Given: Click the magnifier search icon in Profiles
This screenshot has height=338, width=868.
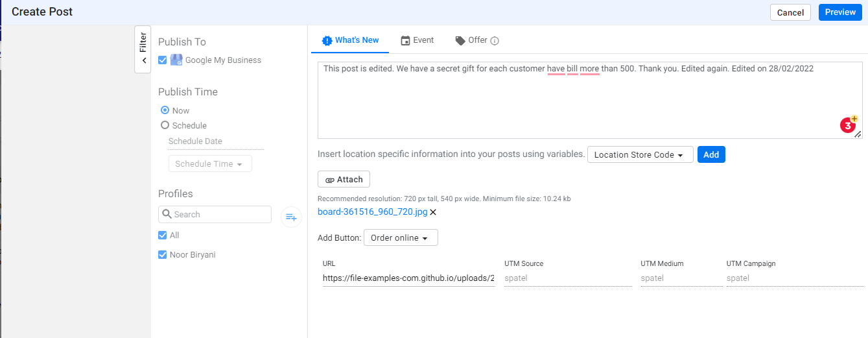Looking at the screenshot, I should click(167, 214).
